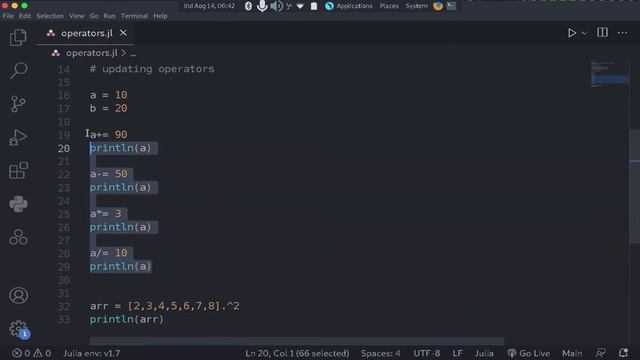Click the Bluetooth tray icon
The width and height of the screenshot is (640, 360).
click(248, 6)
